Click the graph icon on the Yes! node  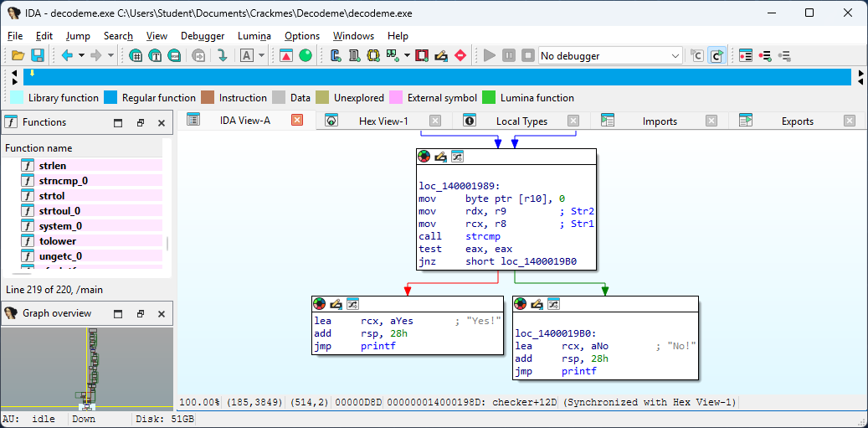pyautogui.click(x=353, y=304)
